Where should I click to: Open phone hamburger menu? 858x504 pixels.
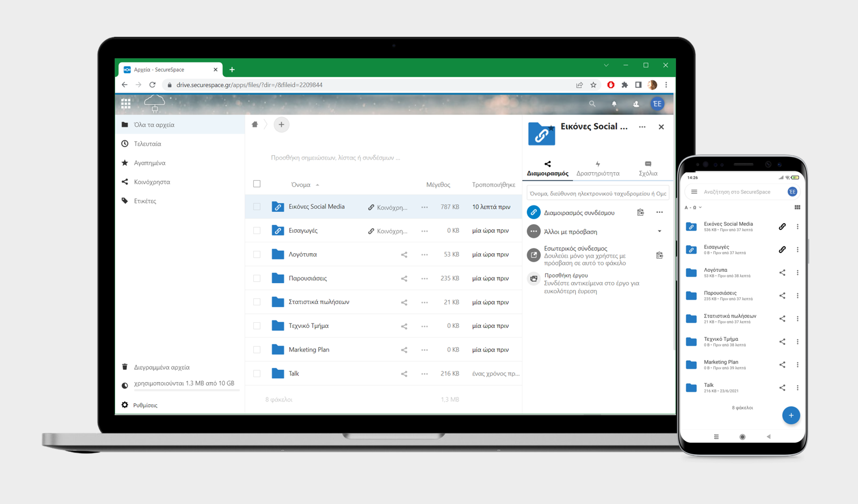click(694, 192)
